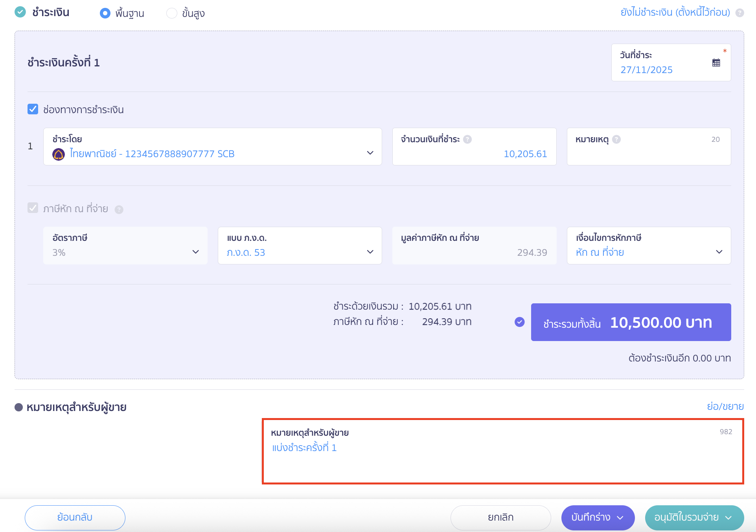Click the SCB bank logo icon
756x532 pixels.
pos(59,154)
